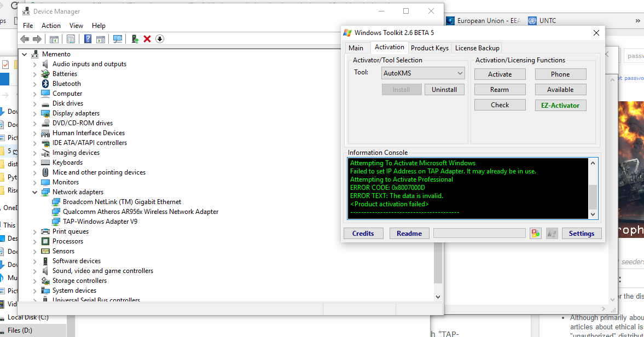
Task: Select the Mice and other pointing devices icon
Action: pos(45,172)
